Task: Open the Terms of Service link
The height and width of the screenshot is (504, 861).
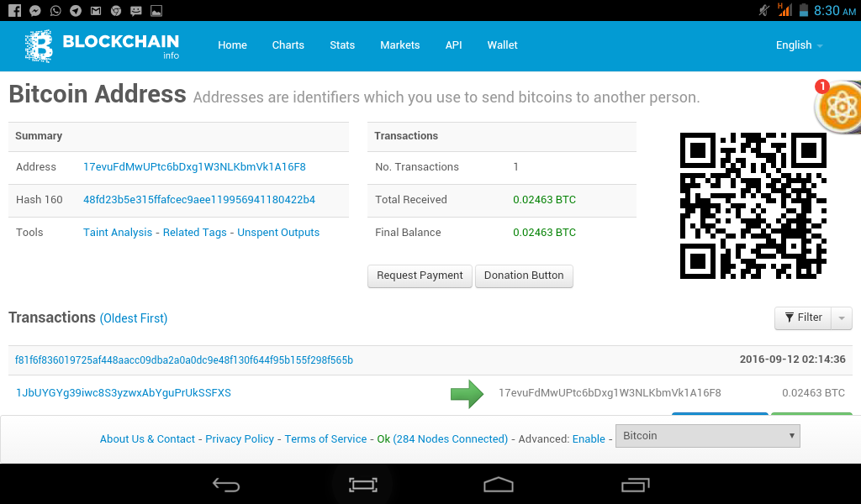Action: (x=325, y=439)
